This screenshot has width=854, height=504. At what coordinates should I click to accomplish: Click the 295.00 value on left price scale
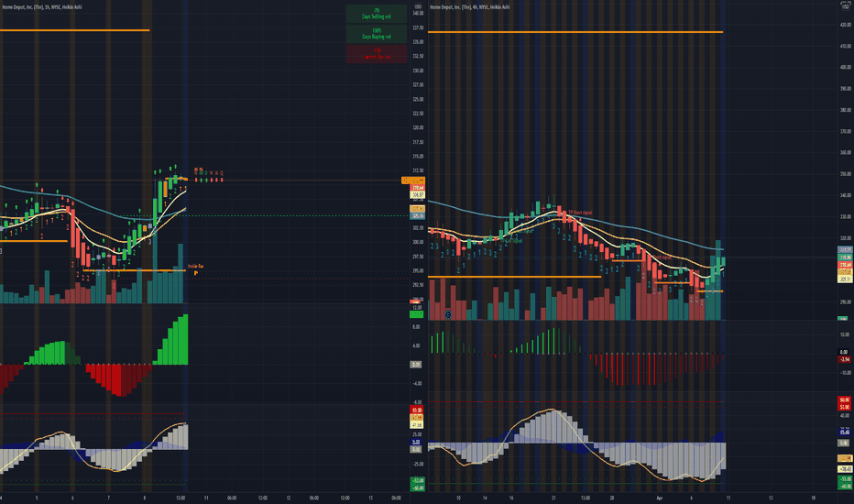(x=418, y=271)
